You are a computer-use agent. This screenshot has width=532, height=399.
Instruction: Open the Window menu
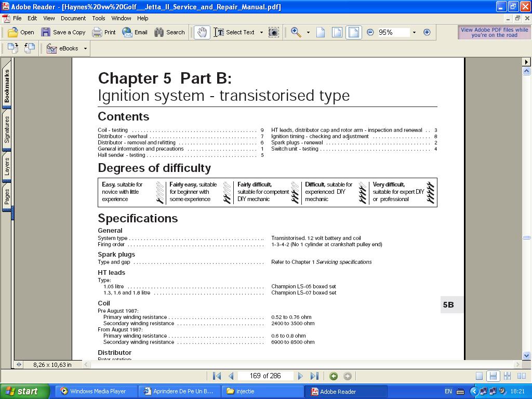point(121,18)
